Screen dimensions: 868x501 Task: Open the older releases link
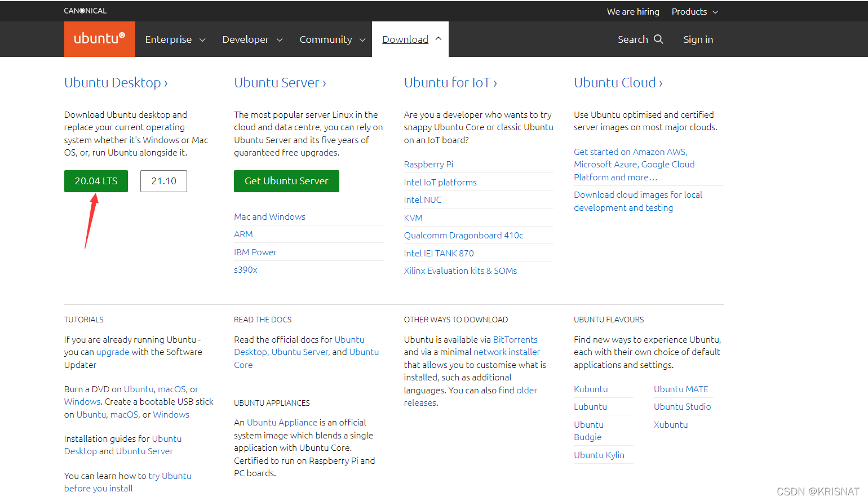(x=471, y=396)
